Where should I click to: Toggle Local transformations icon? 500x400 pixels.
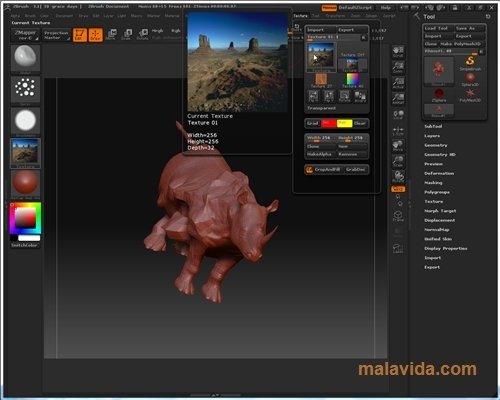point(398,115)
